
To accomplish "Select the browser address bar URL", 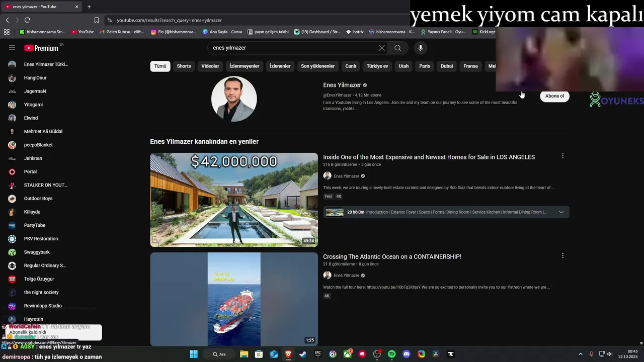I will pyautogui.click(x=169, y=20).
